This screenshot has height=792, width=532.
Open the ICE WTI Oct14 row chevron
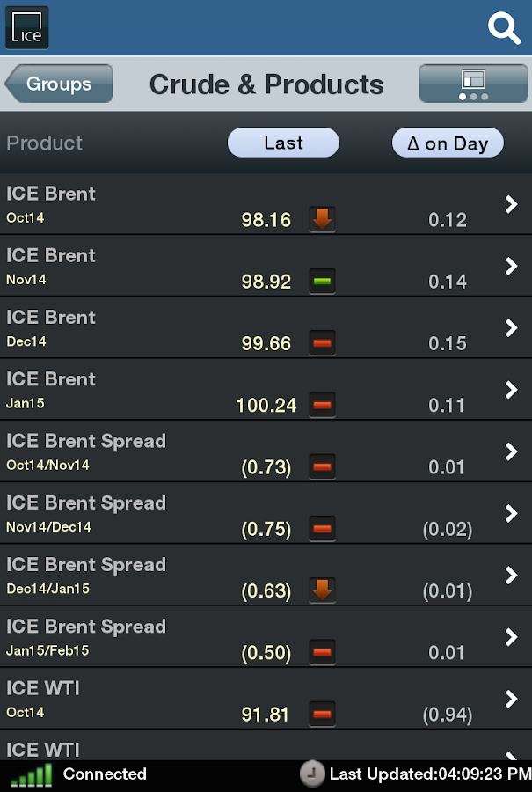pyautogui.click(x=511, y=700)
